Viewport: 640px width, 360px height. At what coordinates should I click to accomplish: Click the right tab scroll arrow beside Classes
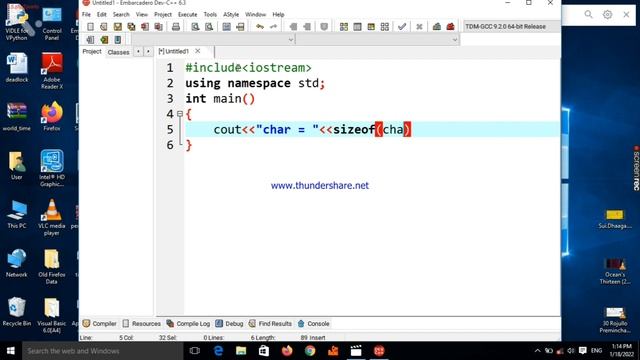[148, 51]
